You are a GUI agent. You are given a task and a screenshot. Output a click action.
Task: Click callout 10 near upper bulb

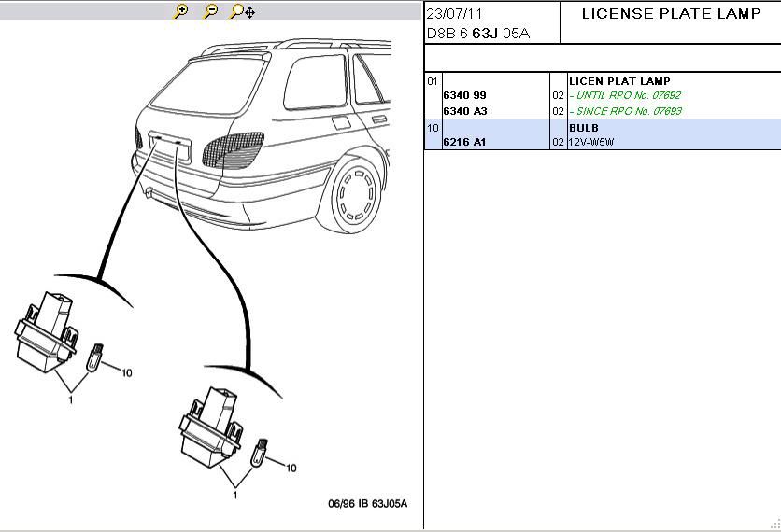[x=126, y=372]
